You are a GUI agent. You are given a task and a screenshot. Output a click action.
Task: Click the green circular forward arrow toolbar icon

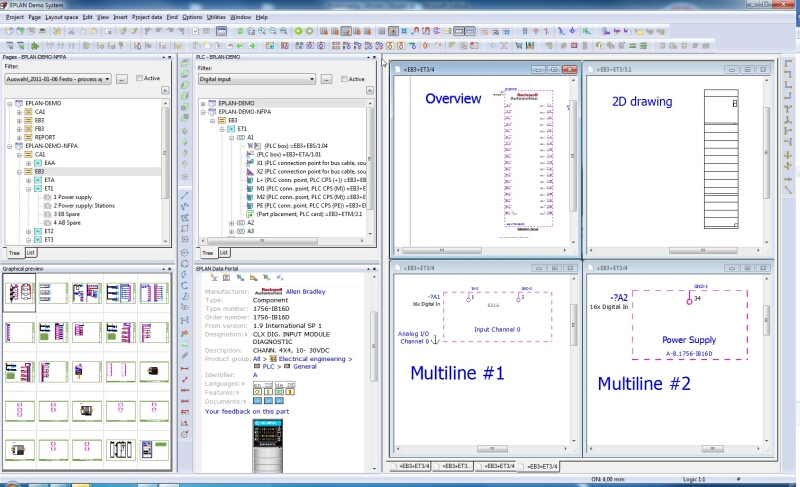coord(309,32)
